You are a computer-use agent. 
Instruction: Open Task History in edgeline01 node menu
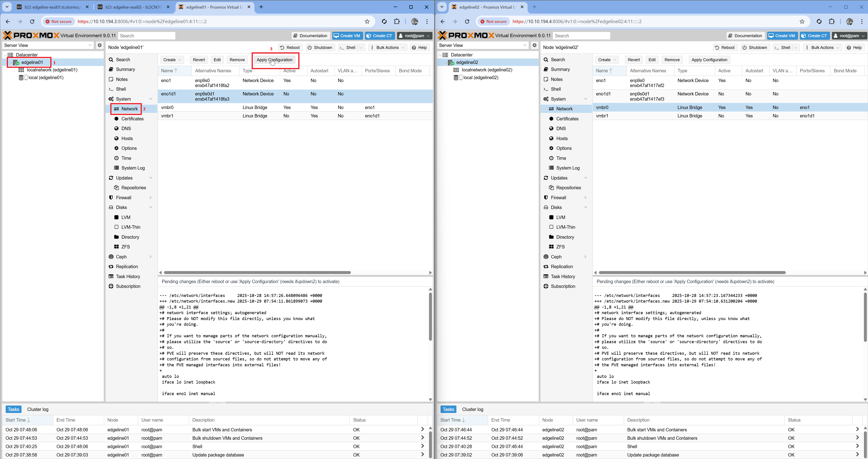(x=131, y=277)
